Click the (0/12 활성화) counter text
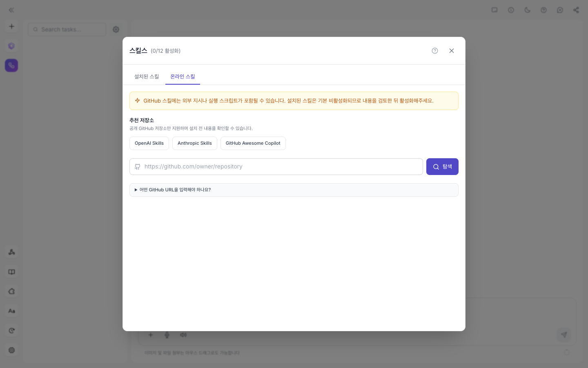Image resolution: width=588 pixels, height=368 pixels. point(165,51)
